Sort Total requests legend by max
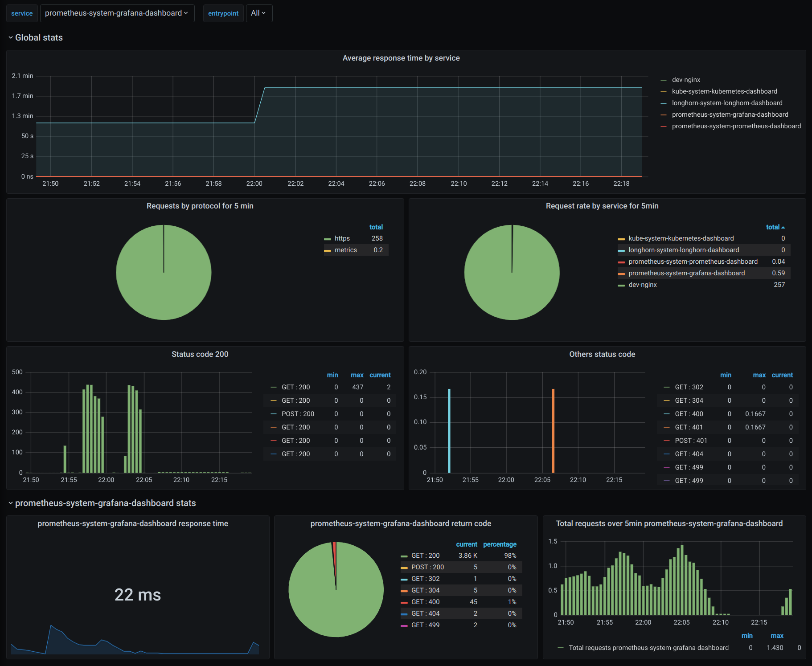Image resolution: width=812 pixels, height=666 pixels. click(777, 636)
